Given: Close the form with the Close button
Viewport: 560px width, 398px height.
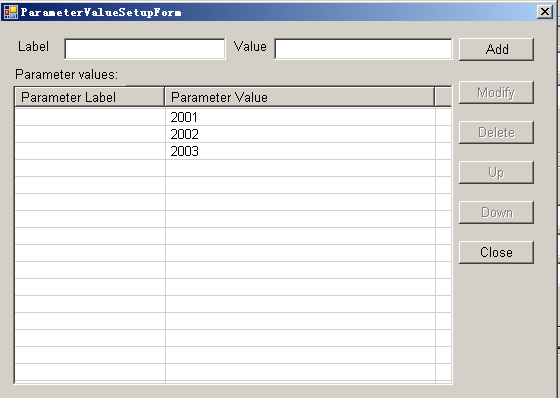Looking at the screenshot, I should 496,253.
